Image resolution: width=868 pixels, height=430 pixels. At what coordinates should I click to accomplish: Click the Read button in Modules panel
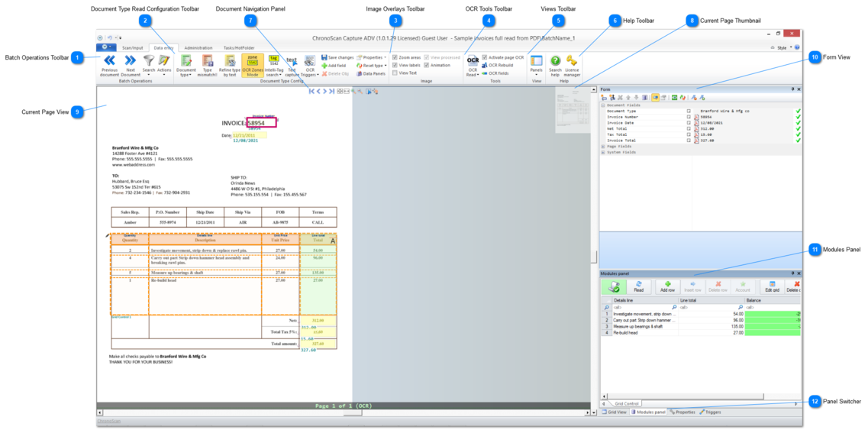tap(638, 286)
